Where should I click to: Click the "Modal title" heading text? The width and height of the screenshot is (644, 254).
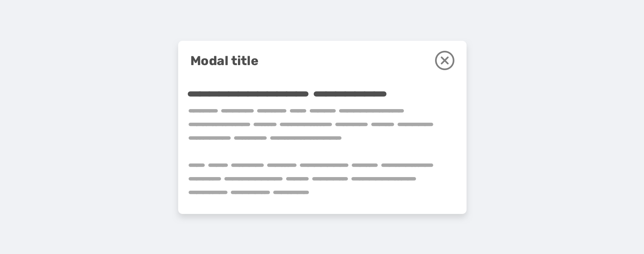click(224, 61)
